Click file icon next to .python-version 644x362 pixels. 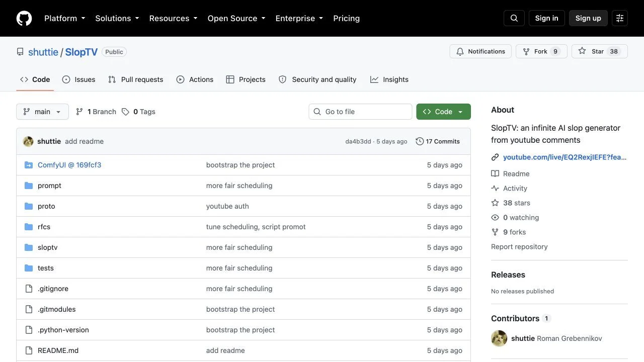pyautogui.click(x=29, y=330)
